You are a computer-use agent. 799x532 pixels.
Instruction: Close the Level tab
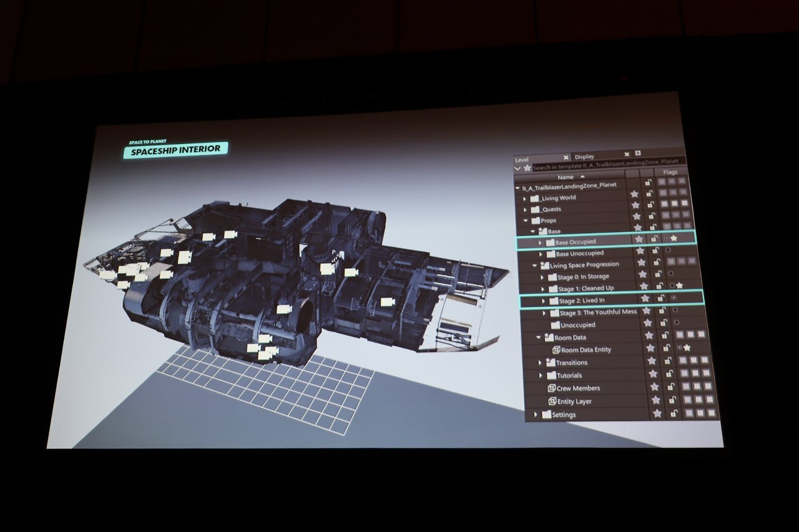click(x=566, y=157)
